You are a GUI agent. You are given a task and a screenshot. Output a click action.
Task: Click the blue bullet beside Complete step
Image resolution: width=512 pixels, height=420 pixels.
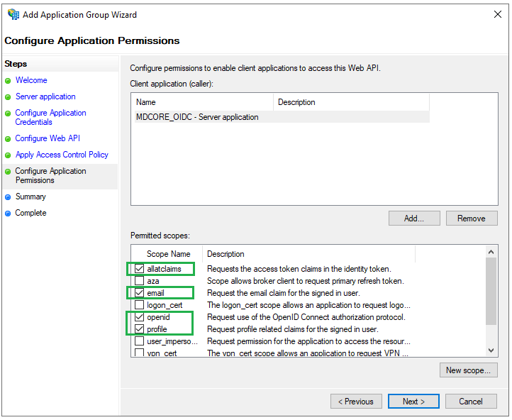9,214
